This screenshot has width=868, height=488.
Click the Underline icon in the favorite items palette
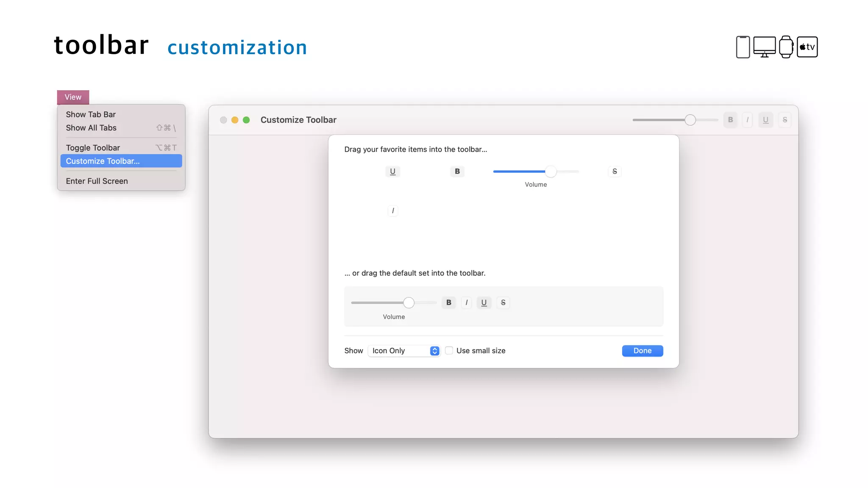tap(392, 172)
